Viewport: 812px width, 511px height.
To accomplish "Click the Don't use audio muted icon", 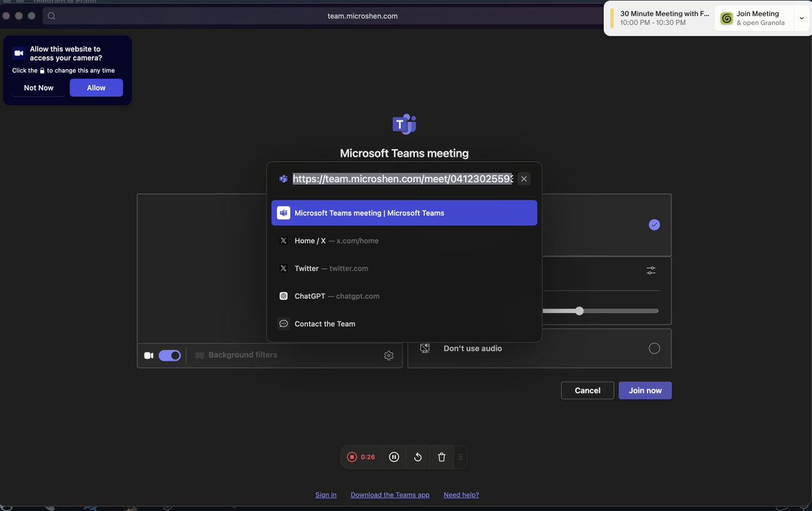I will (x=425, y=349).
